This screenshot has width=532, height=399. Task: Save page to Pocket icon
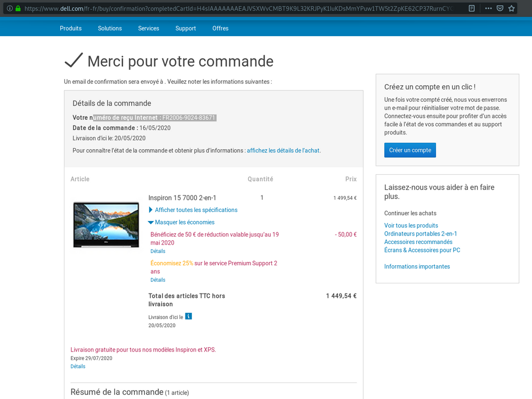click(500, 9)
